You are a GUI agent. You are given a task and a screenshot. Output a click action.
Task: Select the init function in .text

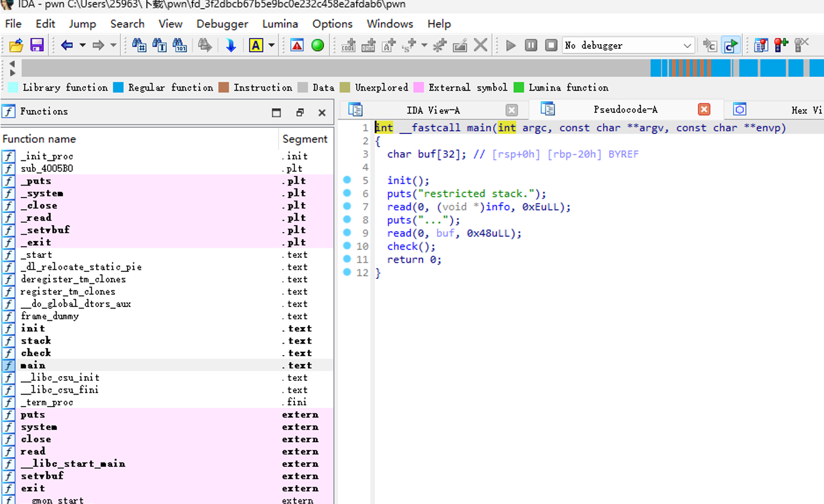(167, 328)
